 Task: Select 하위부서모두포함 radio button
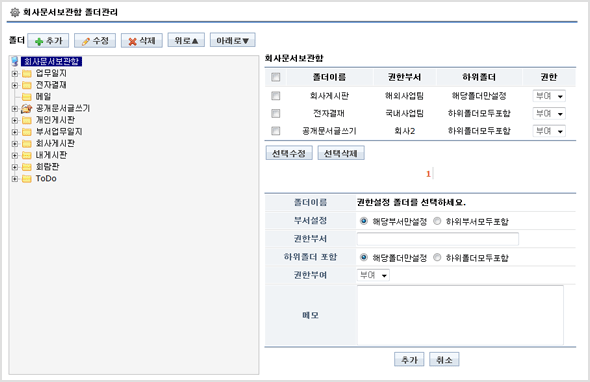437,221
